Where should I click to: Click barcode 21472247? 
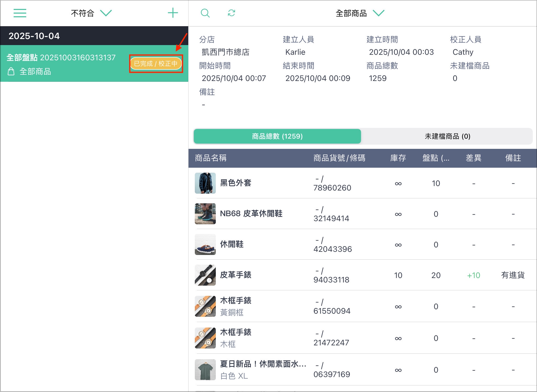coord(331,343)
